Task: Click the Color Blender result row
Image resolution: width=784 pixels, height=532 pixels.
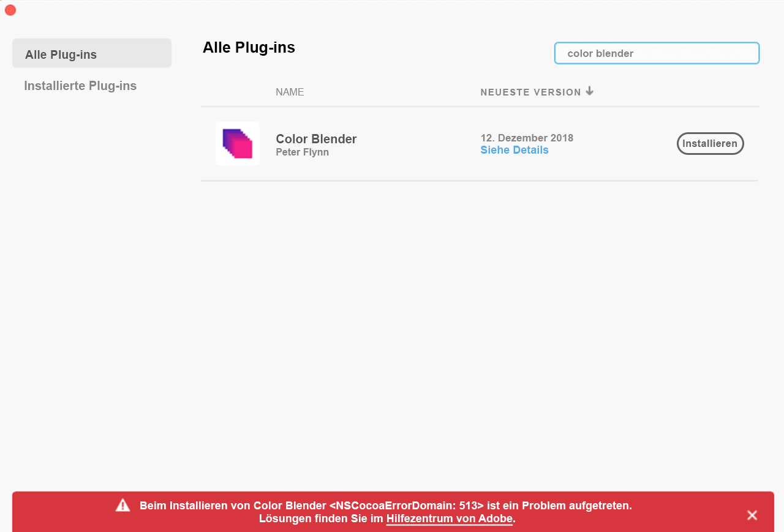Action: tap(398, 144)
